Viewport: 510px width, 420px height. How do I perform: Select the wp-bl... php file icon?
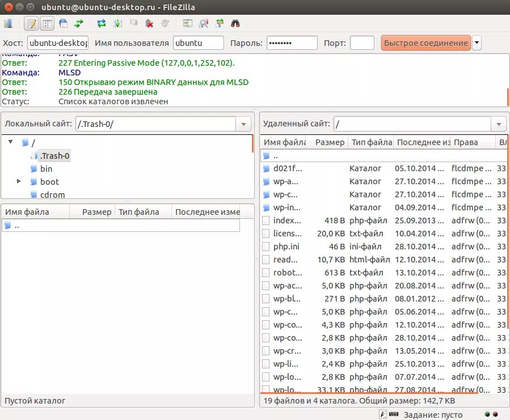pyautogui.click(x=266, y=298)
